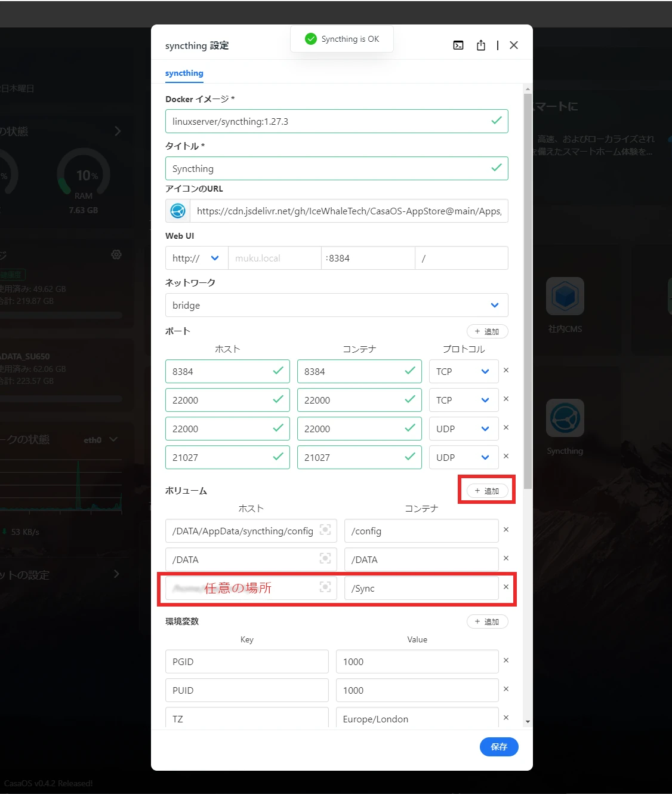The height and width of the screenshot is (794, 672).
Task: Edit the /Sync container path field
Action: (421, 588)
